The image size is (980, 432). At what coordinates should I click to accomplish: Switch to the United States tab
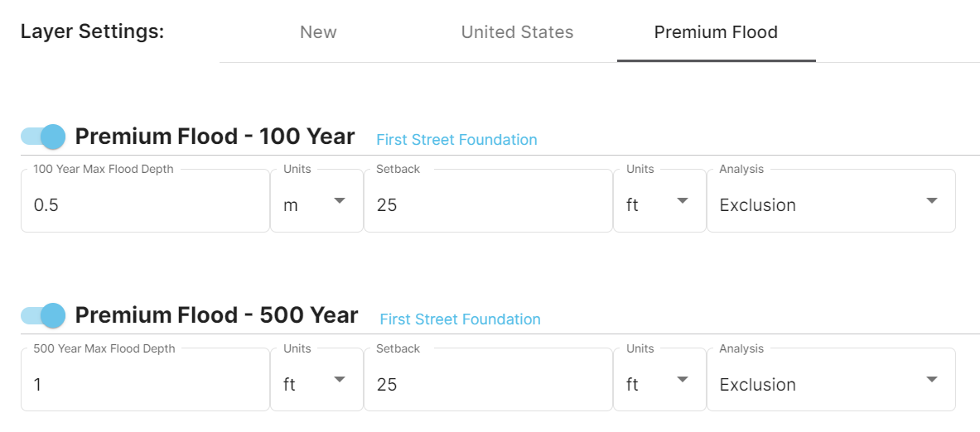[517, 33]
